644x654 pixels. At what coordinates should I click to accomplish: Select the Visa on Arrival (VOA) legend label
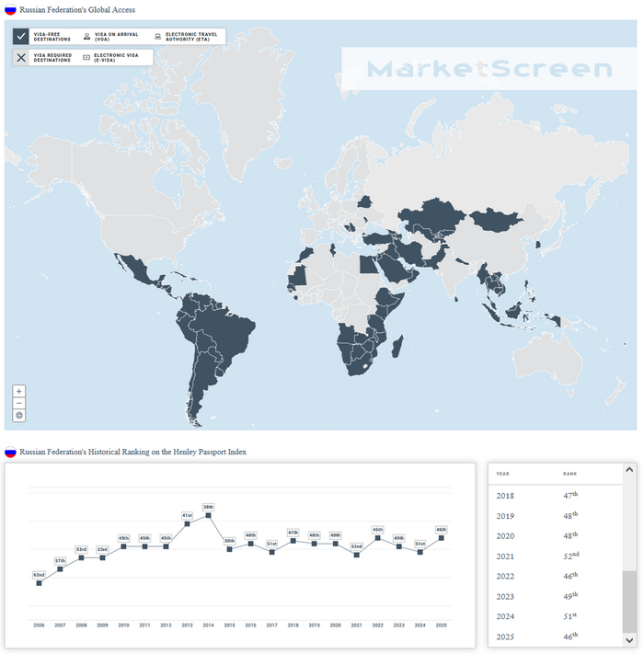coord(116,37)
